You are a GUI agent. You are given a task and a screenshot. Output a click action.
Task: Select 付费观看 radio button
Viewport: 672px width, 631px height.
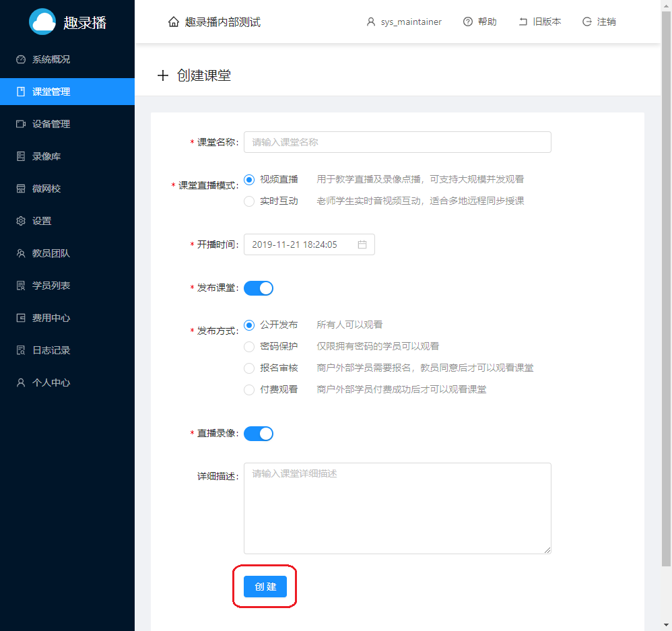pyautogui.click(x=249, y=390)
